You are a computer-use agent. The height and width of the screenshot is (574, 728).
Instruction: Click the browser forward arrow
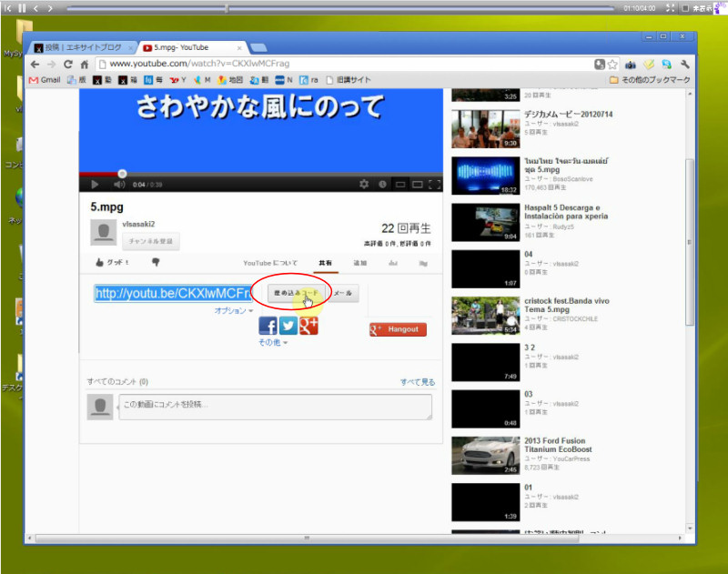click(51, 64)
